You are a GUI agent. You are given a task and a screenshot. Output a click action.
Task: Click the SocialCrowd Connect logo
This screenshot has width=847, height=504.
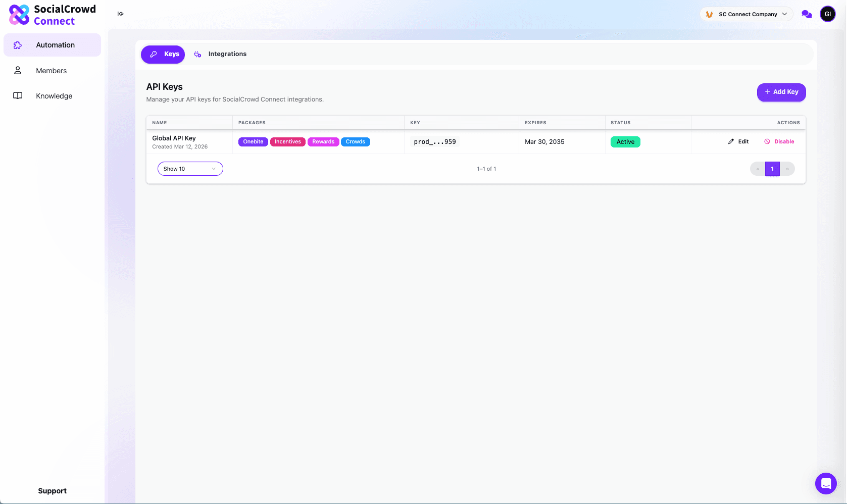[x=53, y=15]
